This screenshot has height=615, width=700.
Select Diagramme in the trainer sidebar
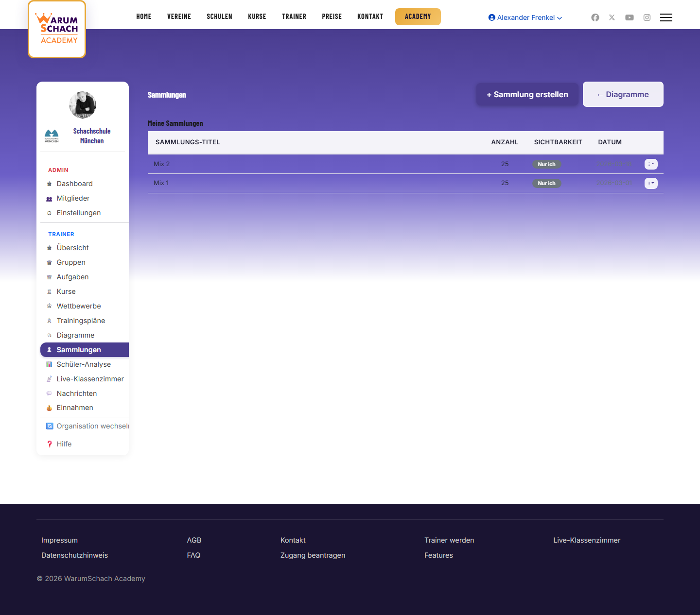point(75,335)
